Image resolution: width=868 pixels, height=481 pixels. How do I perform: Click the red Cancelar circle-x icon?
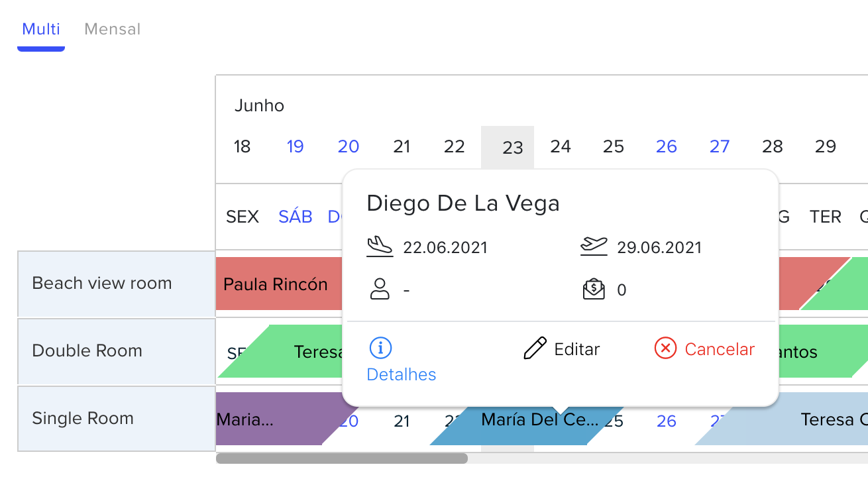coord(665,348)
